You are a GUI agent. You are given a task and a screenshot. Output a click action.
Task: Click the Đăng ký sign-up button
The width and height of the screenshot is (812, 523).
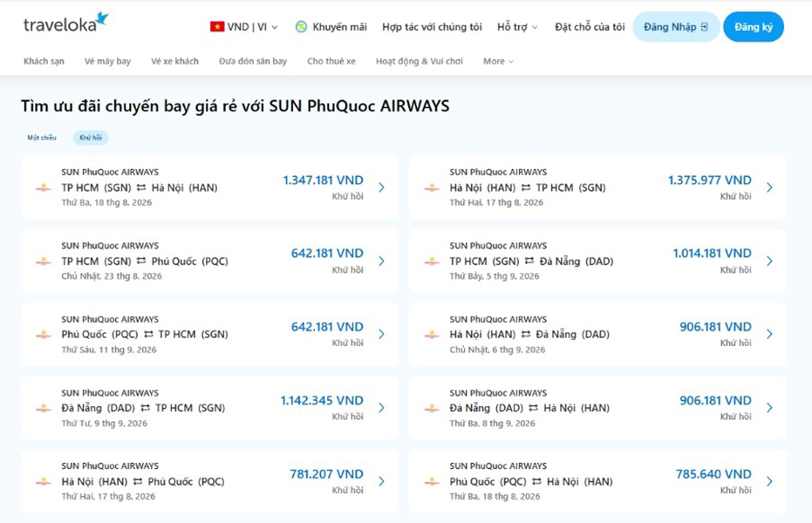[754, 27]
